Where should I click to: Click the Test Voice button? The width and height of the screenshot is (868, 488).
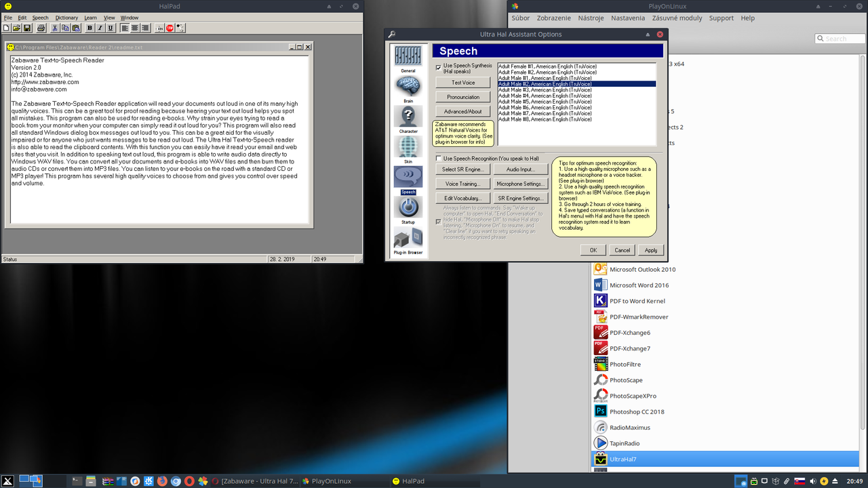[x=463, y=83]
